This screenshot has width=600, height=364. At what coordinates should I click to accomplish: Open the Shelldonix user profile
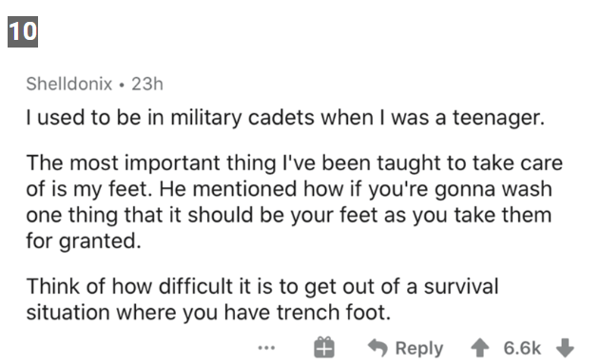pos(68,84)
